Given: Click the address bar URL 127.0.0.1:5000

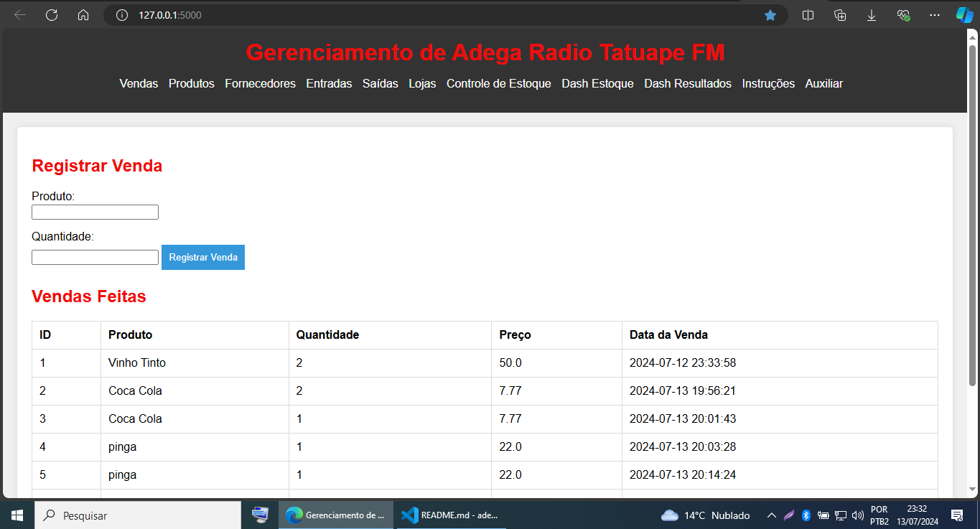Looking at the screenshot, I should 170,15.
